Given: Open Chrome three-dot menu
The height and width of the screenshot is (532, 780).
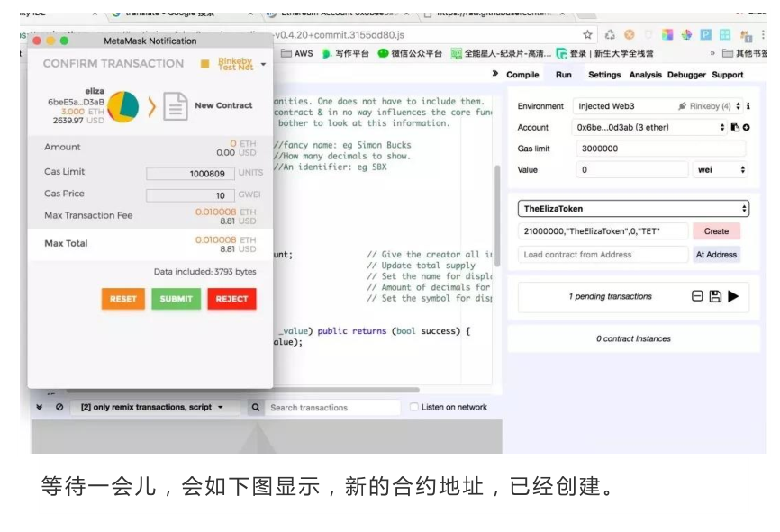Looking at the screenshot, I should click(763, 35).
